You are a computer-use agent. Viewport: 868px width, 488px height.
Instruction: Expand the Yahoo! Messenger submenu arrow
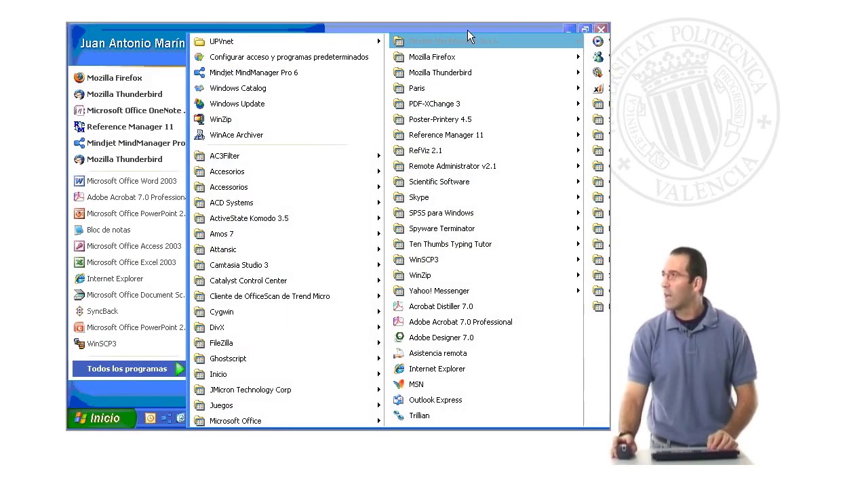578,291
